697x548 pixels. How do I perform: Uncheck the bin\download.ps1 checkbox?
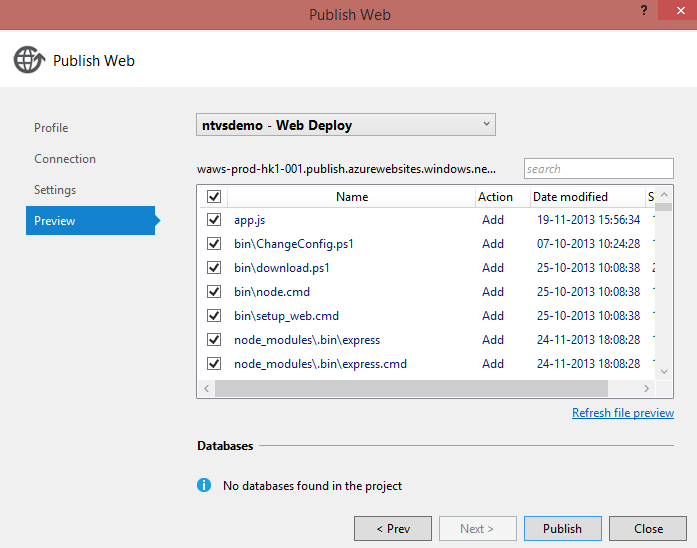(x=214, y=268)
